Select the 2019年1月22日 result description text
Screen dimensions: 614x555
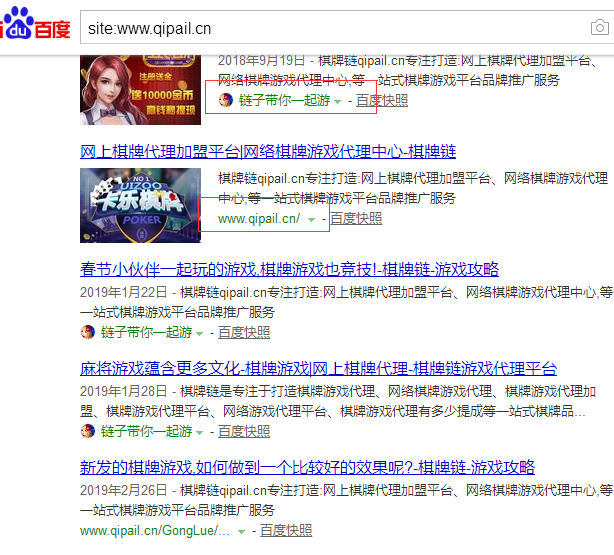[x=346, y=302]
